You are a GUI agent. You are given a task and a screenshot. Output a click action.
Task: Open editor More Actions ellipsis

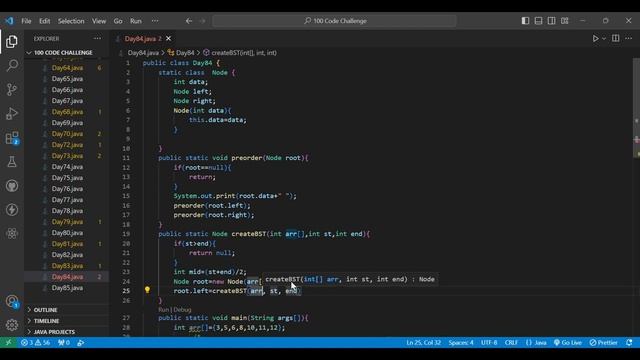coord(629,38)
